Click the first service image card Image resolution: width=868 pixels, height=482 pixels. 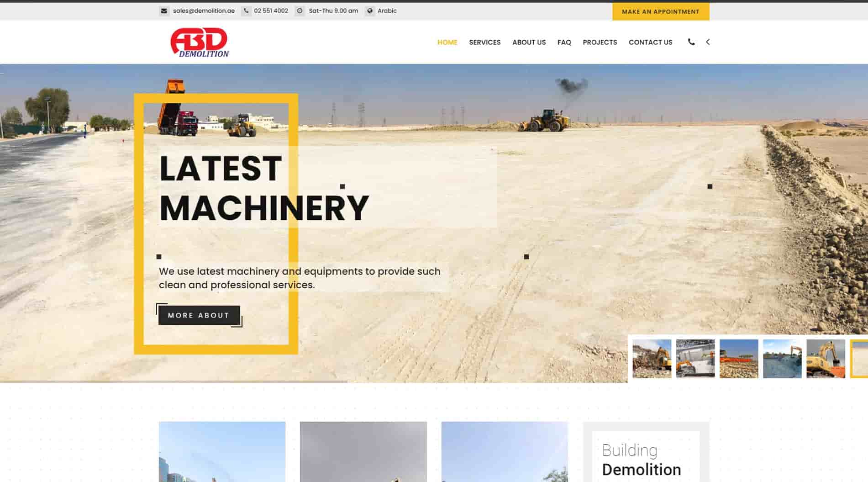tap(222, 452)
